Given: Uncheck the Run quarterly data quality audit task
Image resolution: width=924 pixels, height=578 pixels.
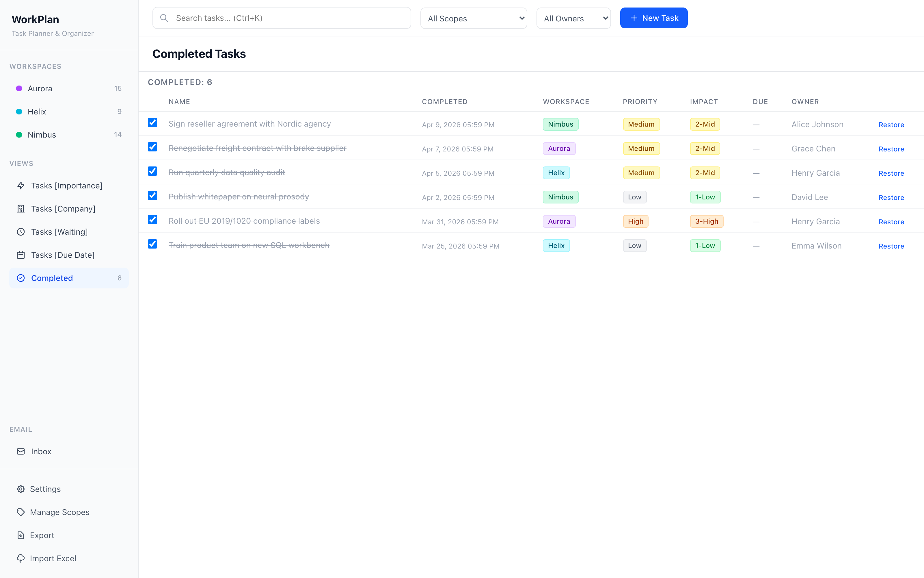Looking at the screenshot, I should pos(152,171).
